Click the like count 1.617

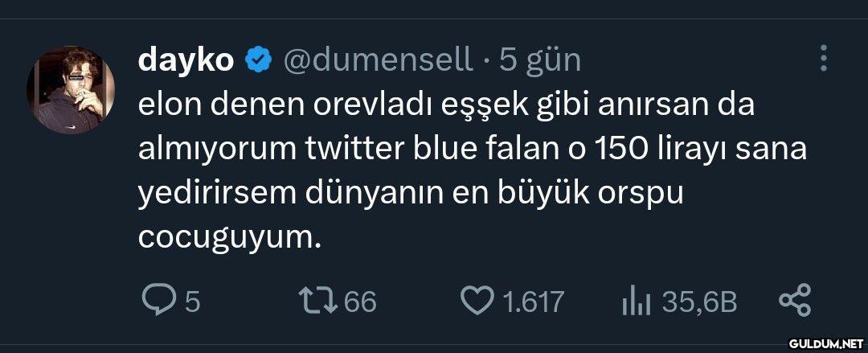point(532,302)
